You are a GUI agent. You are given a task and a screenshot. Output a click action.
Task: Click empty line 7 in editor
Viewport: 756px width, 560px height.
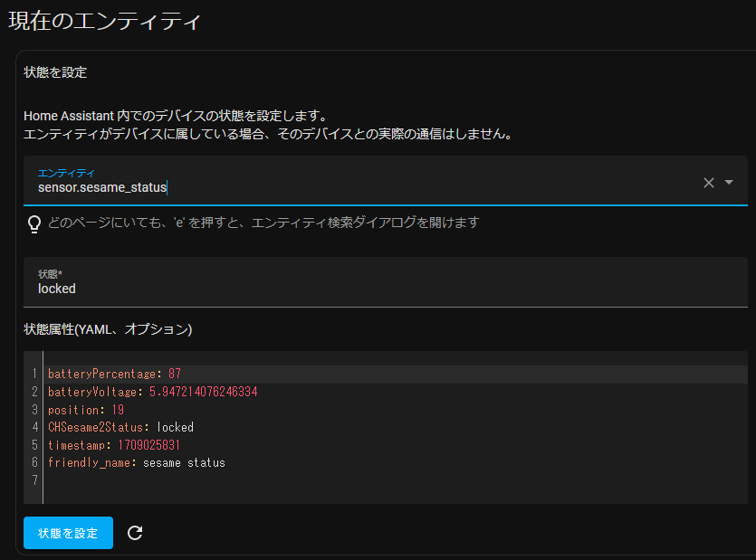coord(396,480)
